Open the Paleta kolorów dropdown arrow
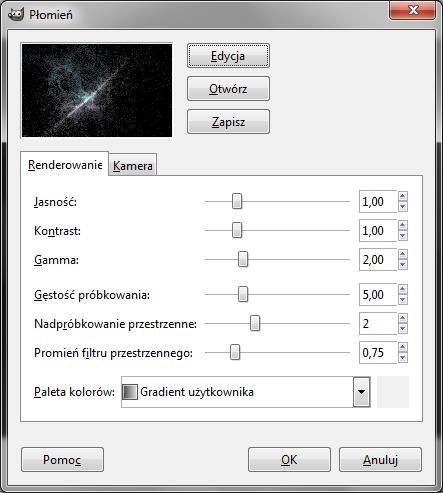This screenshot has height=493, width=443. [x=361, y=392]
